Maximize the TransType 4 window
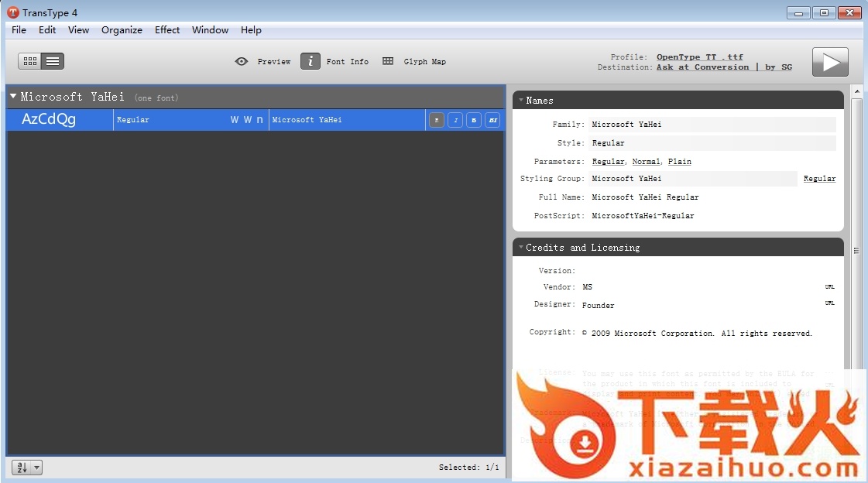The image size is (868, 483). 824,12
